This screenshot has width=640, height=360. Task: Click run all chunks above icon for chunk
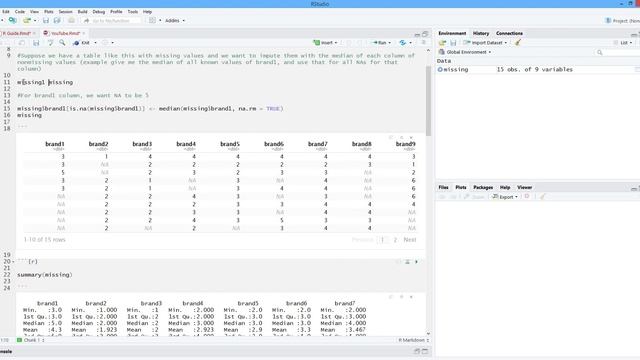[x=407, y=262]
